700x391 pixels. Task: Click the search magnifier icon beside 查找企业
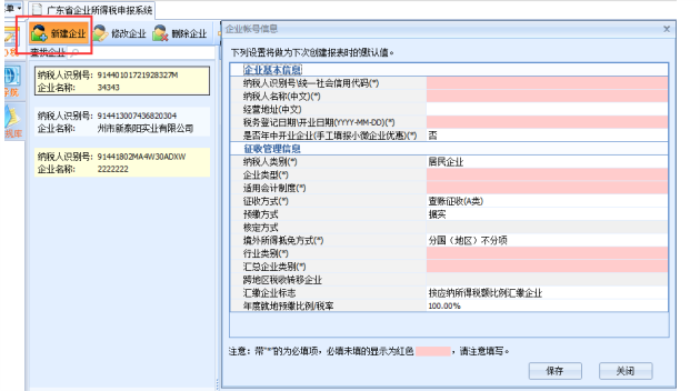75,53
